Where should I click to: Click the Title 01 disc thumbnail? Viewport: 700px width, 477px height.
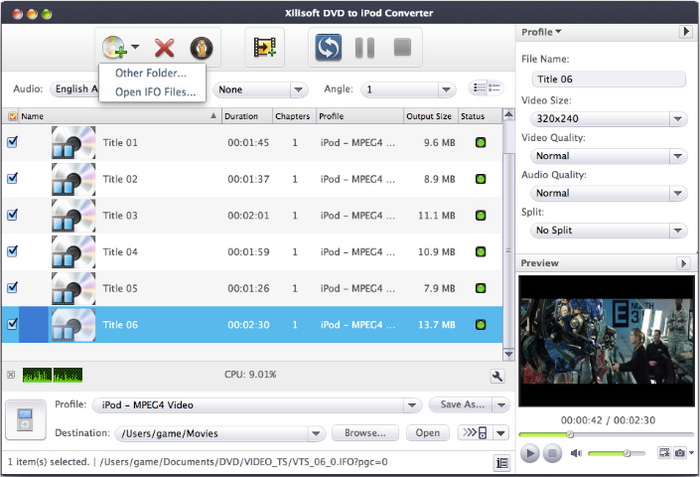[x=73, y=142]
